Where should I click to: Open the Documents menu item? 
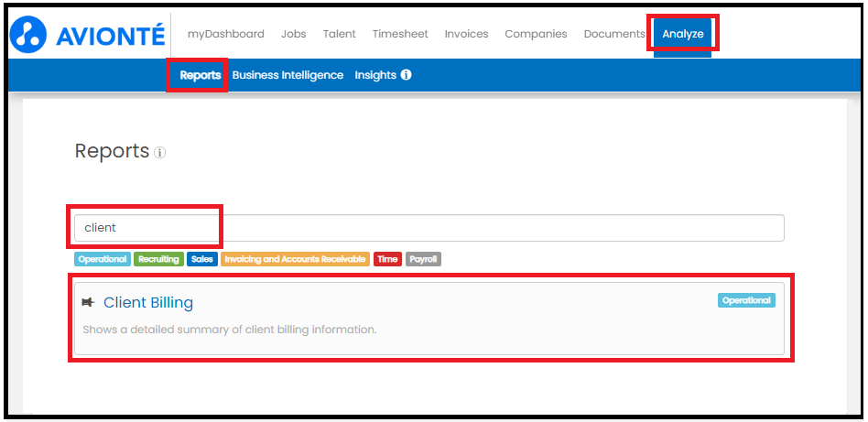614,34
